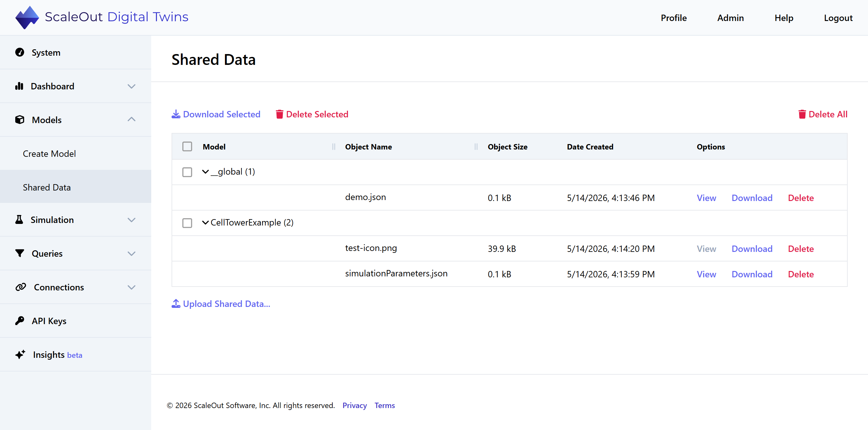This screenshot has width=868, height=430.
Task: Click Download Selected link text
Action: point(221,114)
